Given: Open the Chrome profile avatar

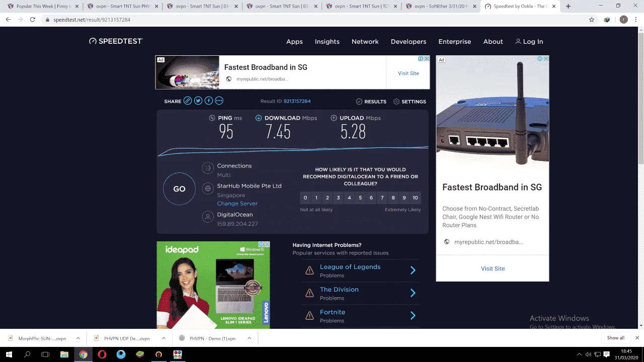Looking at the screenshot, I should point(624,20).
